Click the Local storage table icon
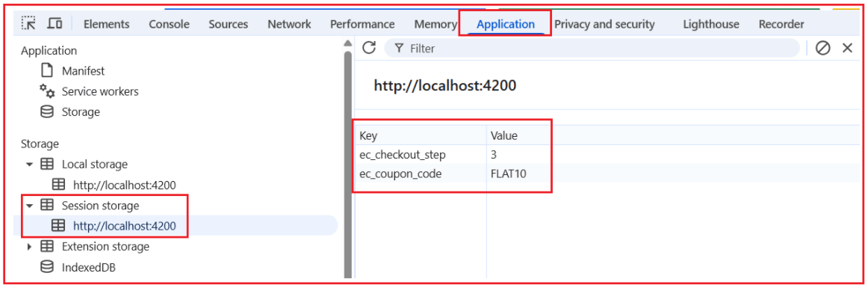The height and width of the screenshot is (288, 868). click(48, 165)
